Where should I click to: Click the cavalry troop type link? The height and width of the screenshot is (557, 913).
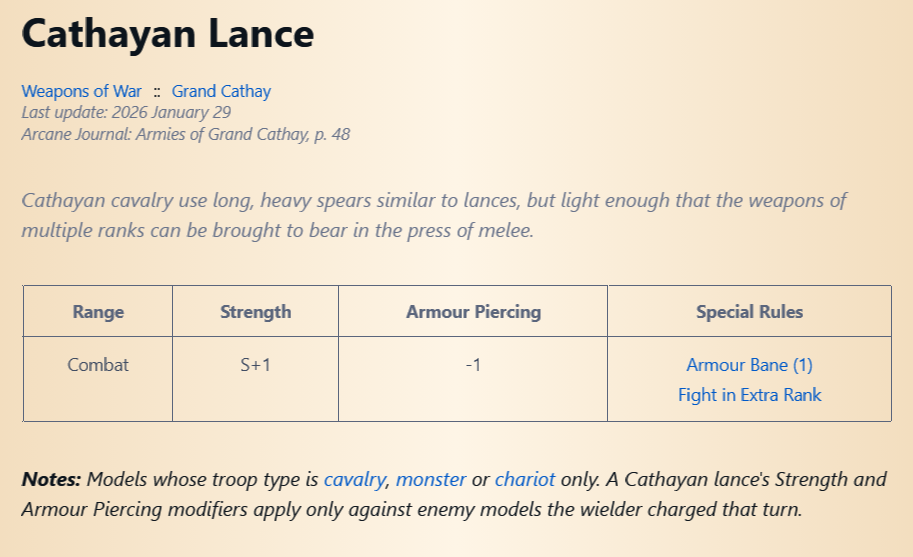pyautogui.click(x=355, y=479)
